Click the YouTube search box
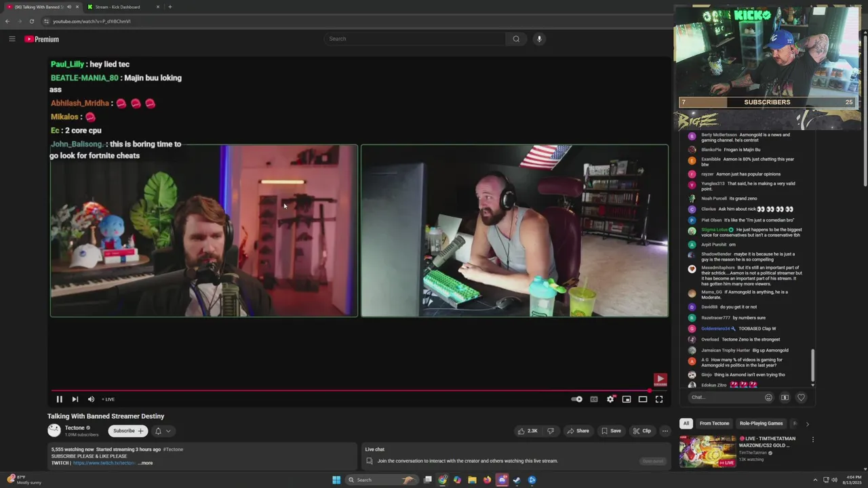The image size is (868, 488). (414, 39)
